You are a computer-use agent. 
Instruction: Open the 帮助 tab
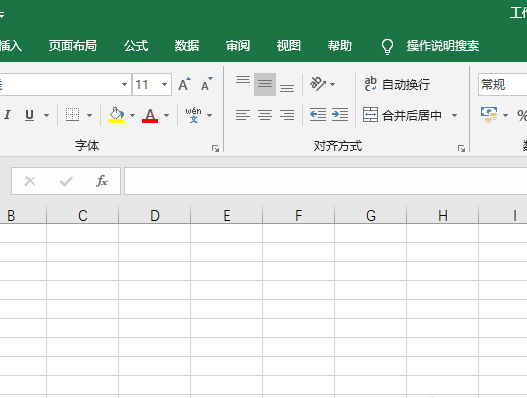340,46
